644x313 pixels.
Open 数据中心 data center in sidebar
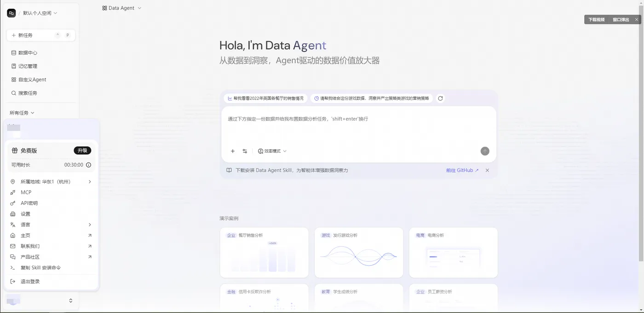point(41,53)
